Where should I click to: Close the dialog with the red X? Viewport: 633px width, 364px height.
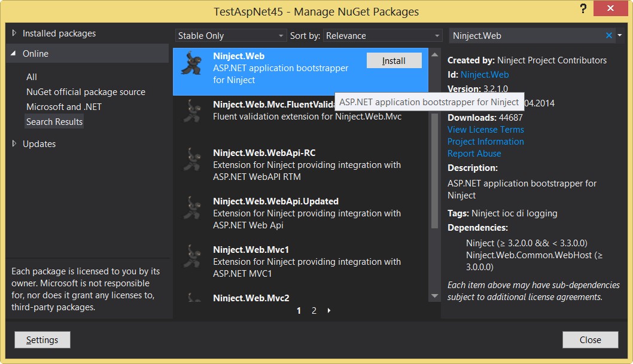[610, 8]
